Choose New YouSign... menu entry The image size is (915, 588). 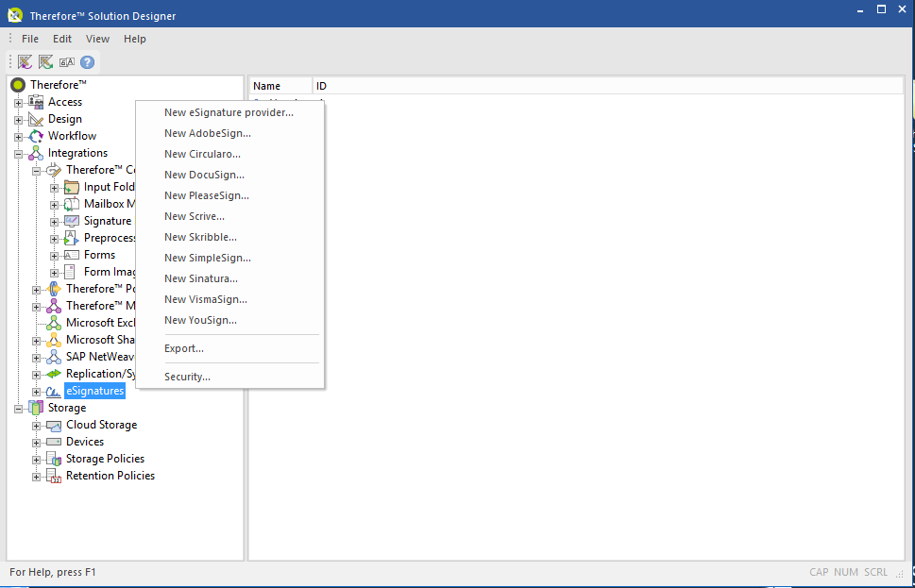click(229, 320)
